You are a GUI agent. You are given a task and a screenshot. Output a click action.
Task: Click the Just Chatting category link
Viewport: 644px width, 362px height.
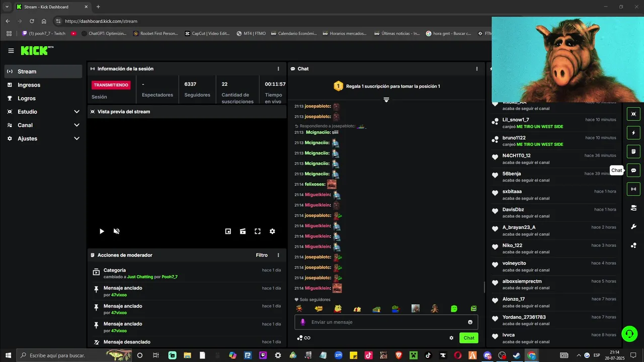click(140, 277)
